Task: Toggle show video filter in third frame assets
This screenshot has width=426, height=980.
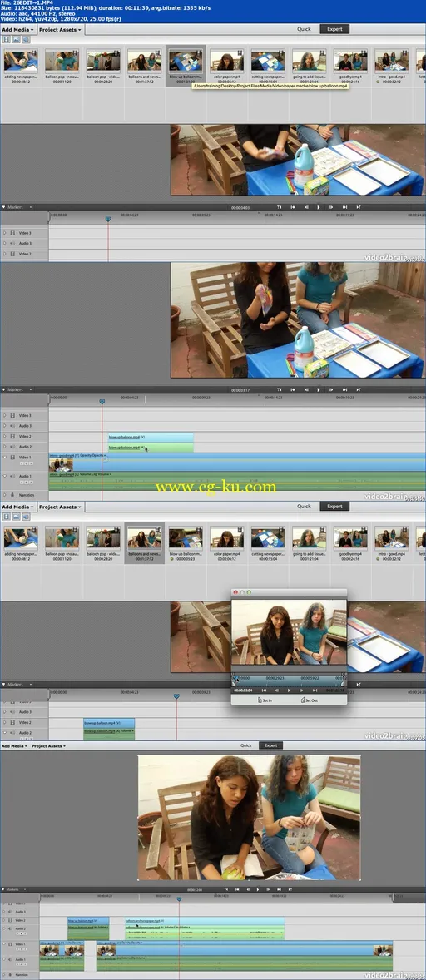Action: 7,517
